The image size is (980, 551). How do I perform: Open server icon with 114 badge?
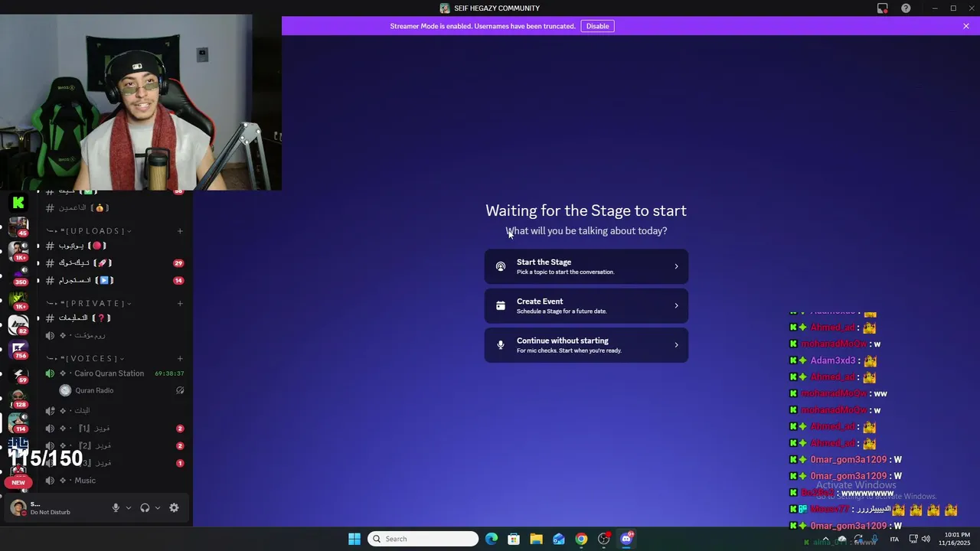[18, 422]
